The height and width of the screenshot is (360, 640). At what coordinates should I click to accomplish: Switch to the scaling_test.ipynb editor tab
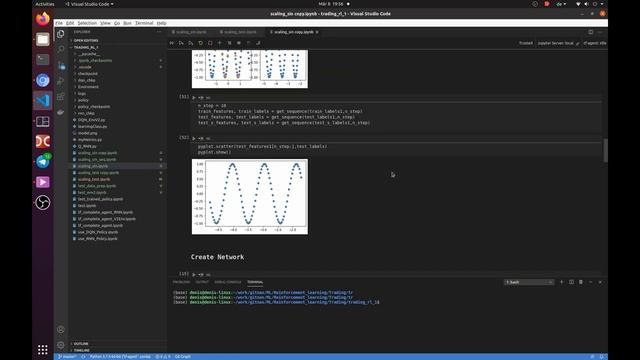pos(239,32)
